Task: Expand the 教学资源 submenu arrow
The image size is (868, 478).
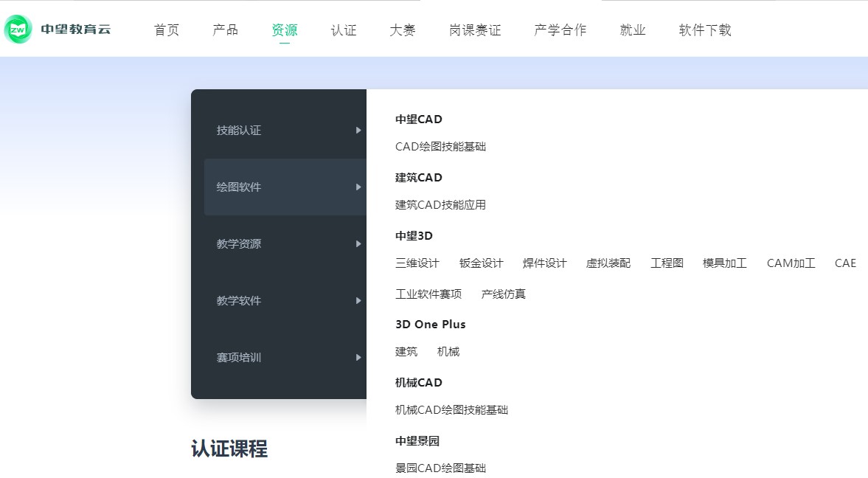Action: [358, 244]
